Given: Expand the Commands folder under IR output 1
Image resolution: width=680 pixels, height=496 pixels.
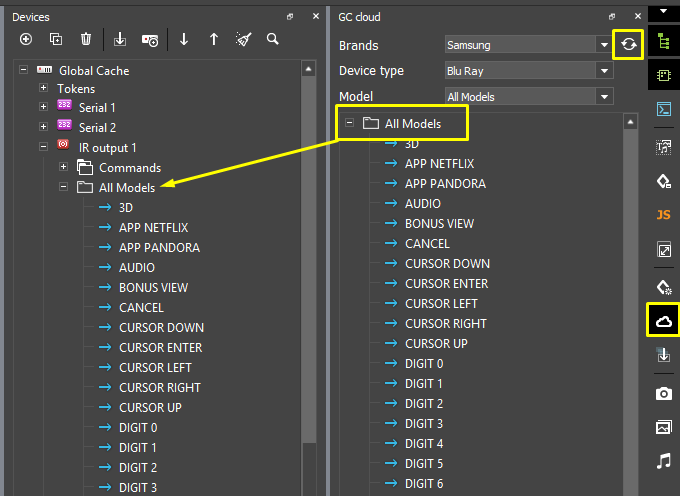Looking at the screenshot, I should pos(63,167).
